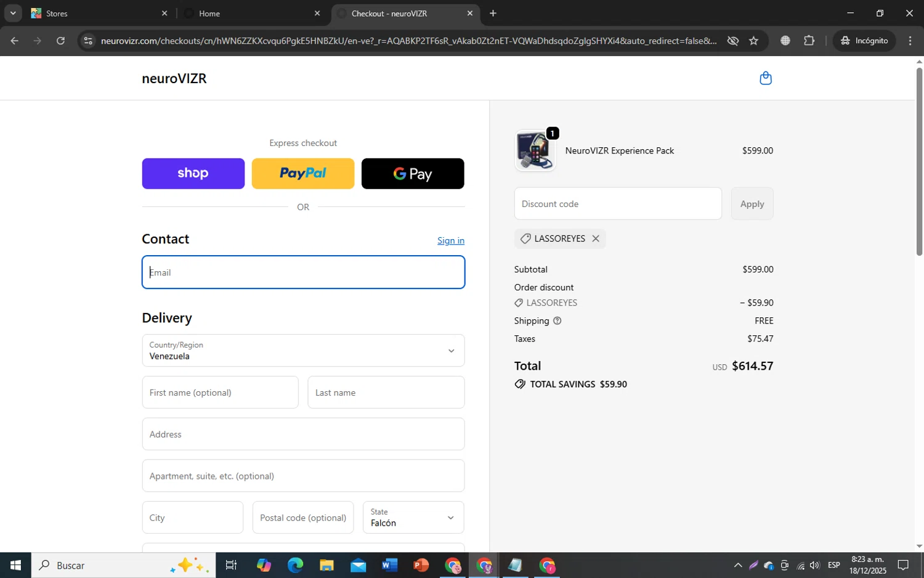Click the browser address bar URL

(x=408, y=41)
